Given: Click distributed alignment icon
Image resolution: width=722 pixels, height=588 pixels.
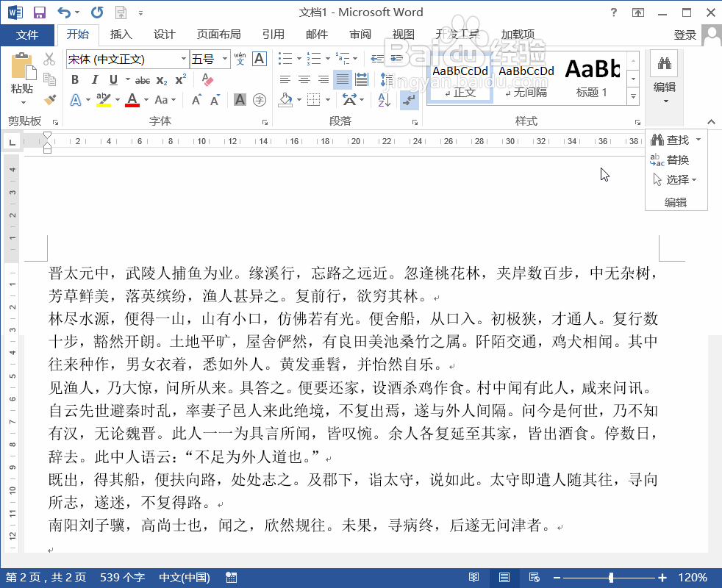Looking at the screenshot, I should [362, 79].
